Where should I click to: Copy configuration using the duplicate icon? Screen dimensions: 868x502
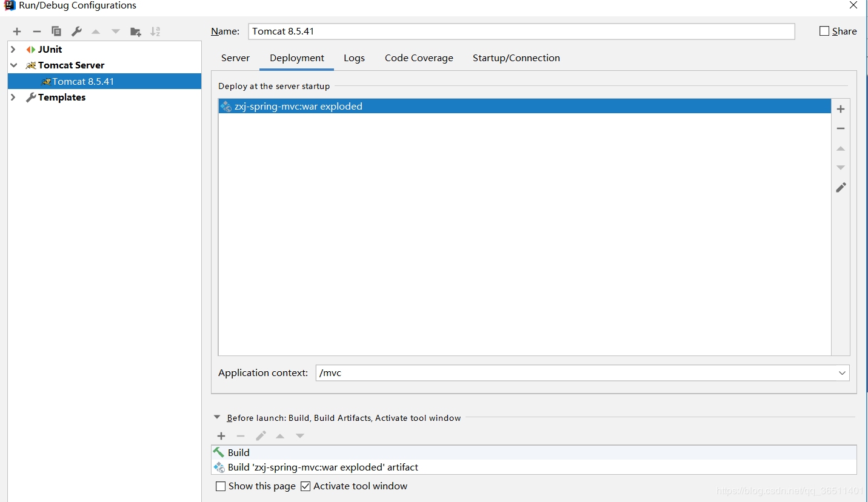(x=56, y=31)
